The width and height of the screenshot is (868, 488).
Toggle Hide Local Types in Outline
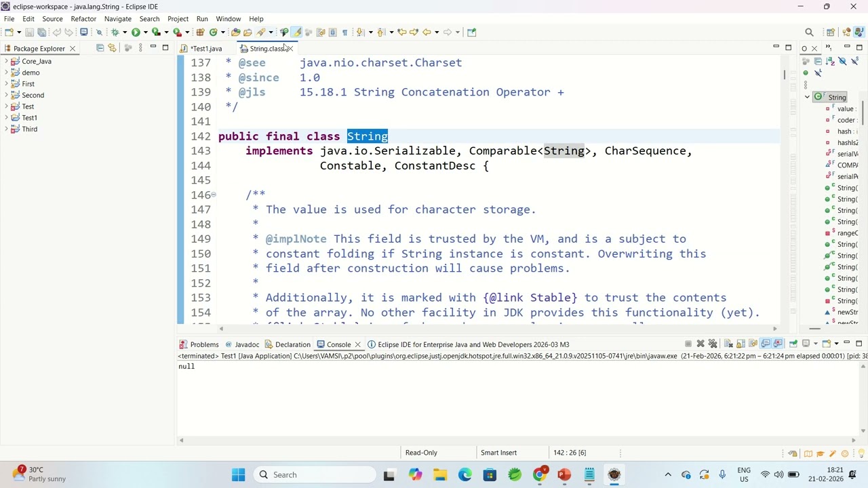point(818,73)
